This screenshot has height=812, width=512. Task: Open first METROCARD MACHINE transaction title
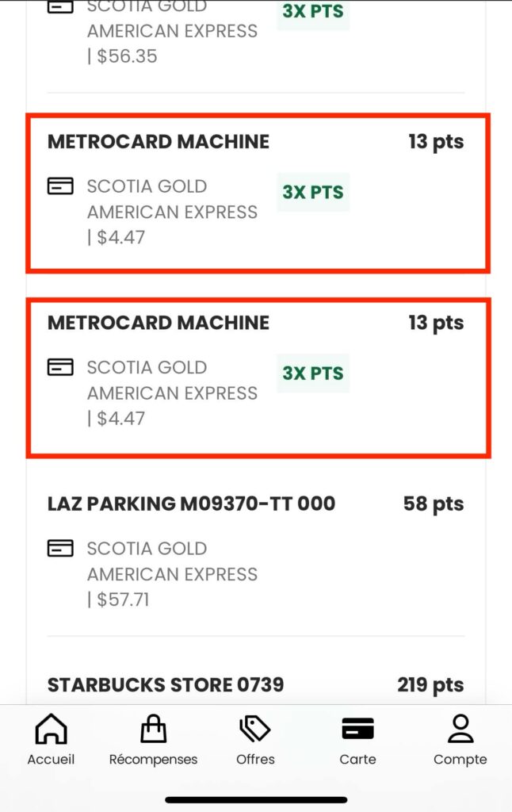click(159, 142)
